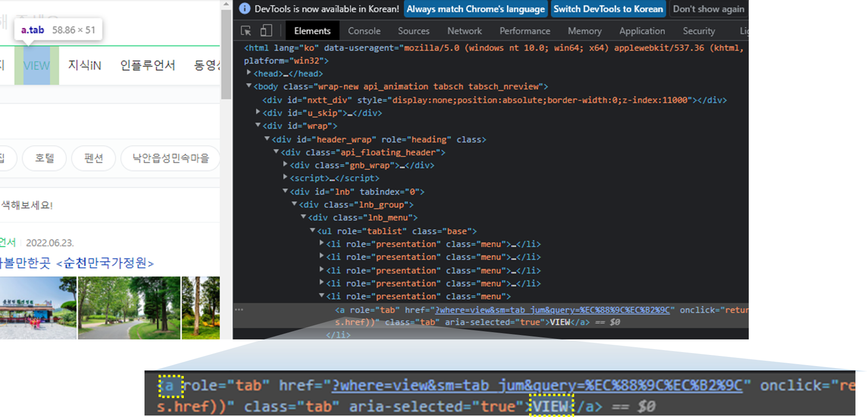
Task: Open the three-dot actions on selected node
Action: [x=239, y=309]
